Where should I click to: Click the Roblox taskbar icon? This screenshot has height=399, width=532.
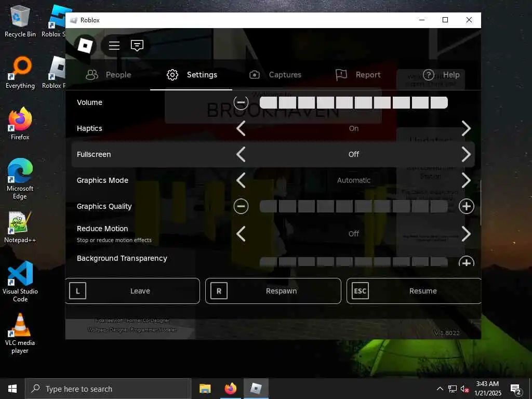click(x=256, y=389)
